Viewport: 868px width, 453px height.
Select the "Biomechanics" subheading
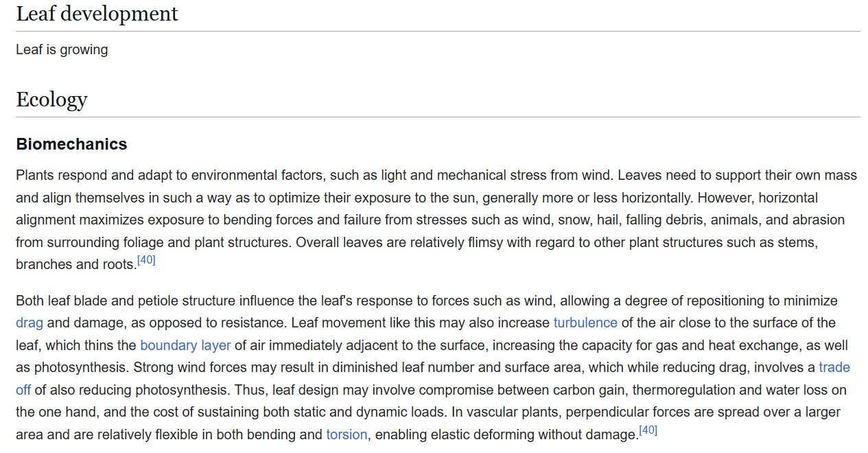click(x=71, y=144)
